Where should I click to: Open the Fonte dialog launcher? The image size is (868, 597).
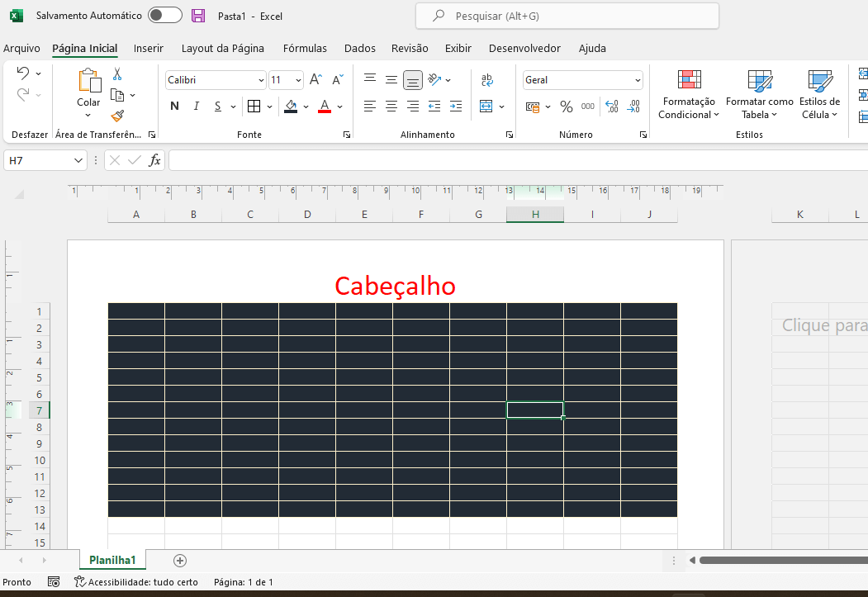click(x=347, y=135)
